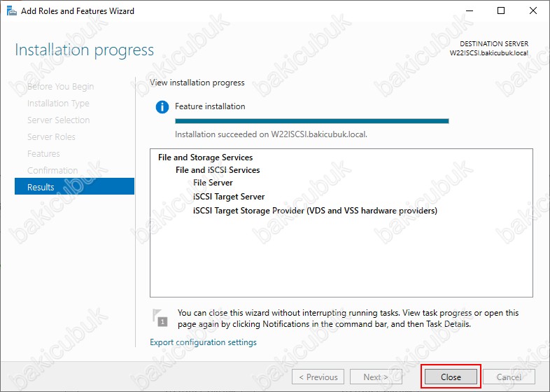Screen dimensions: 550x392
Task: Select the Results step
Action: pos(74,186)
